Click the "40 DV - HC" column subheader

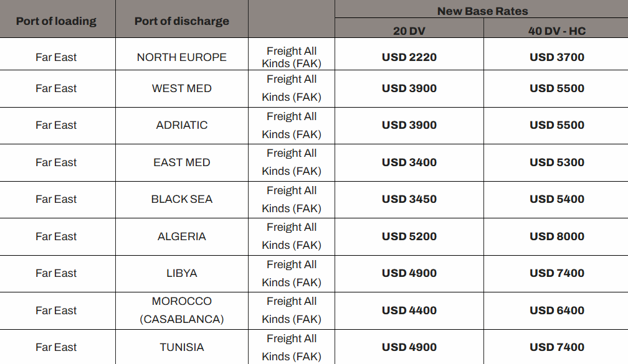[557, 31]
